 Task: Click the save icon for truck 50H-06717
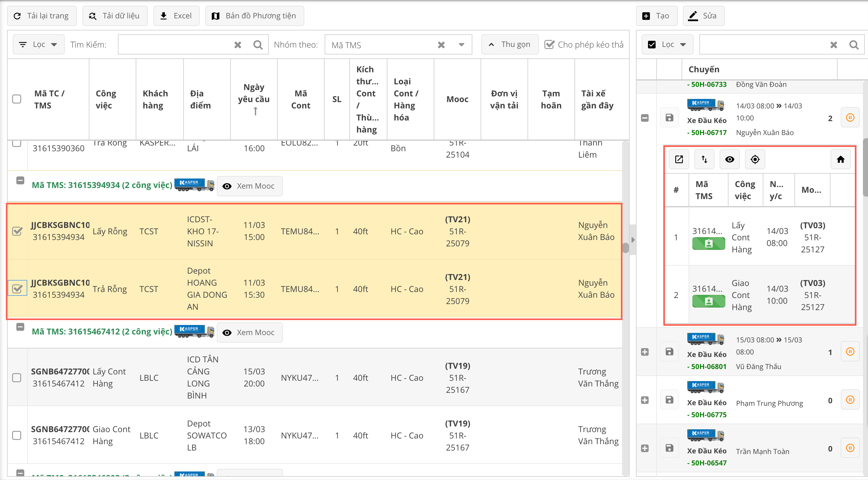(669, 118)
